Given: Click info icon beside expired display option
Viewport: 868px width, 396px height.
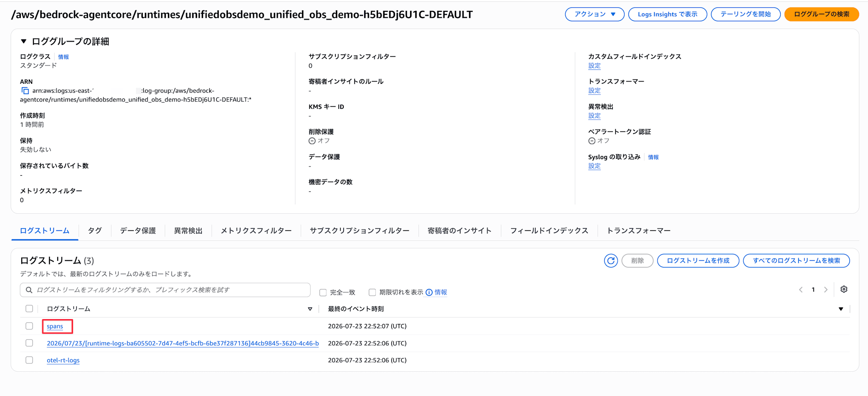Looking at the screenshot, I should 429,292.
